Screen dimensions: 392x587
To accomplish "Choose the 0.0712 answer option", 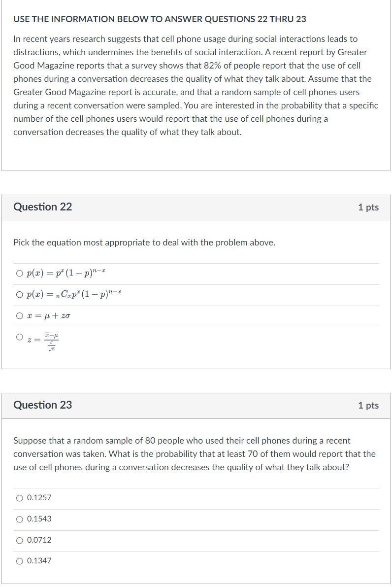I will pos(18,540).
